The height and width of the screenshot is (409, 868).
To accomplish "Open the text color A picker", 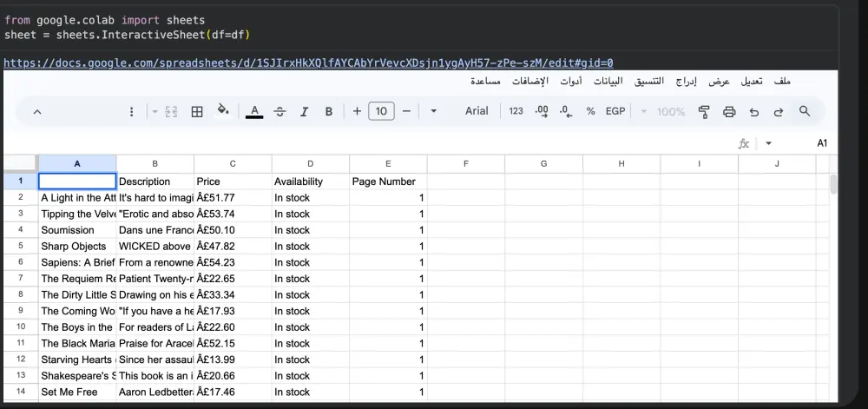I will pyautogui.click(x=254, y=111).
